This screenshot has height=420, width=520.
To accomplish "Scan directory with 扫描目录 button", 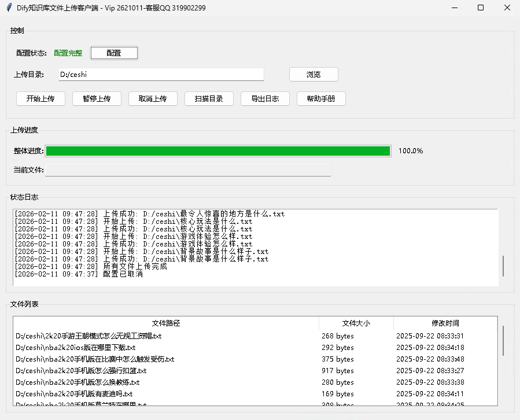I will [x=209, y=98].
